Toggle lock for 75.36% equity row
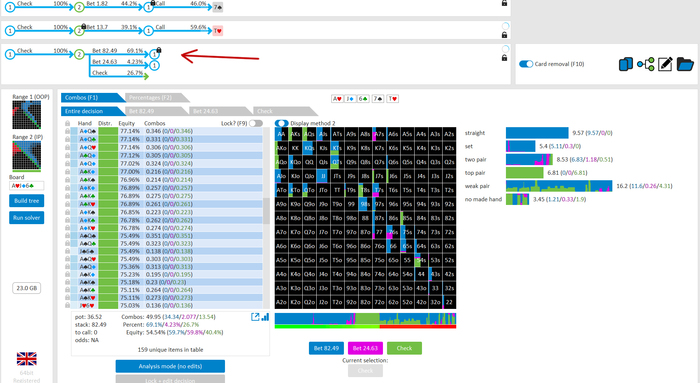 click(x=67, y=266)
